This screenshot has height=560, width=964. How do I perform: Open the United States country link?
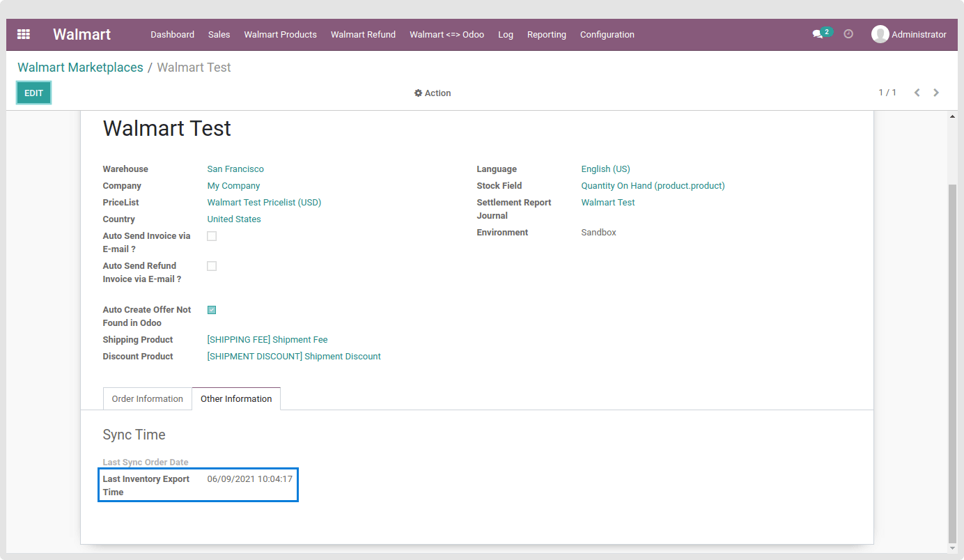tap(234, 219)
